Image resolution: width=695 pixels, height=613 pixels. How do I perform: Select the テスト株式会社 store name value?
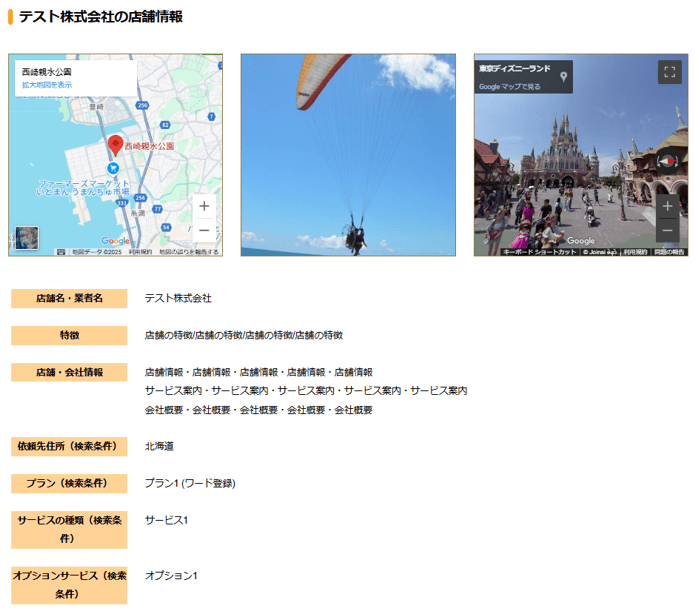[x=178, y=298]
